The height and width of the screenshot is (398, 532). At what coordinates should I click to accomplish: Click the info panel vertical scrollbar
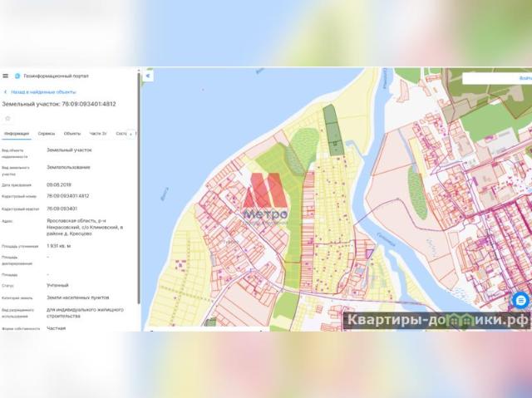click(x=139, y=186)
